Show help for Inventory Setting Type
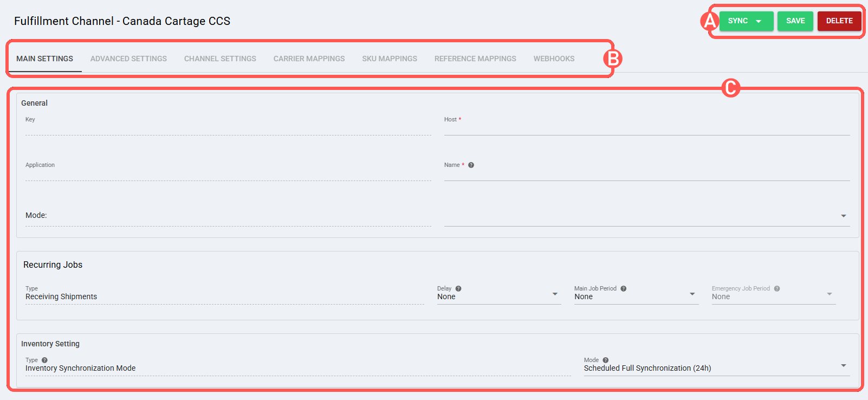 tap(44, 360)
